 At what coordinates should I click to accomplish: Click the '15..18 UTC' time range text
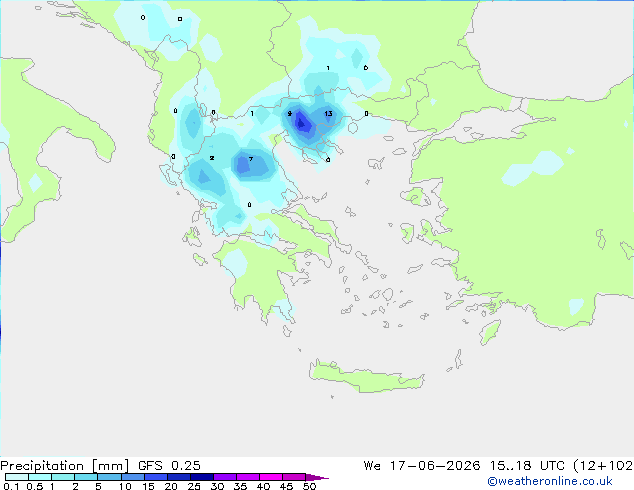point(527,466)
